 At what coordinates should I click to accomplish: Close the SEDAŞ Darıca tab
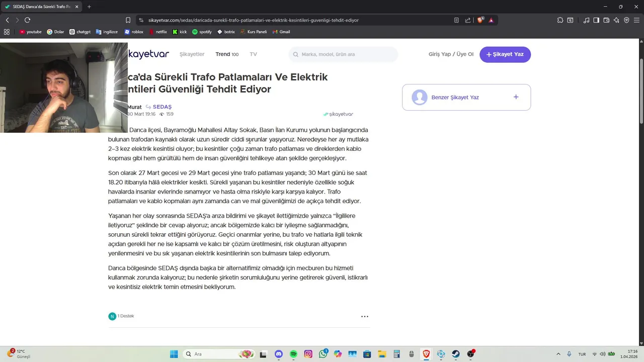tap(76, 7)
